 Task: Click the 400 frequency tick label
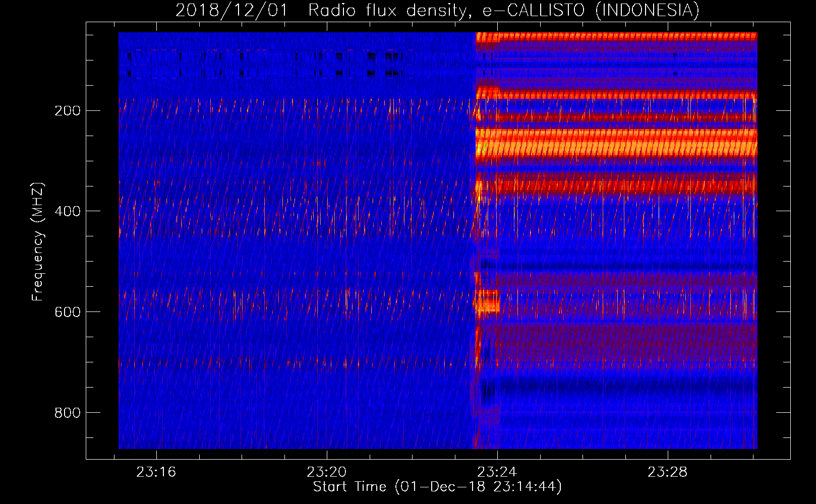pos(68,211)
